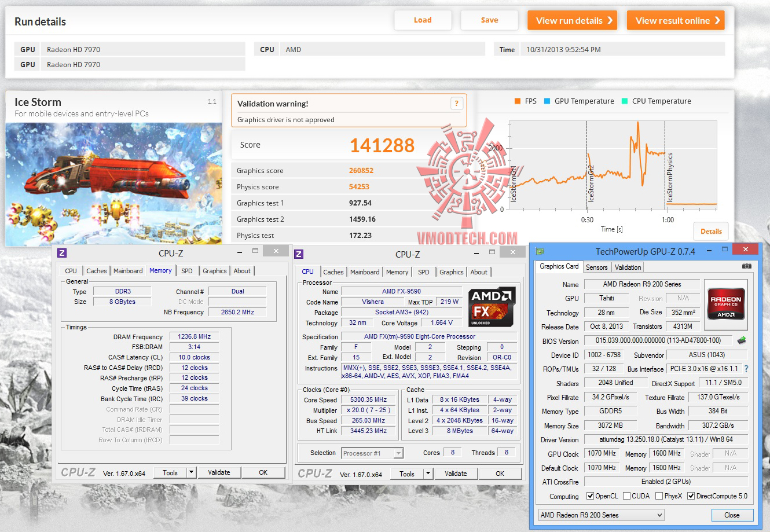Click the Driver Version field in GPU-Z
This screenshot has width=770, height=532.
point(666,439)
